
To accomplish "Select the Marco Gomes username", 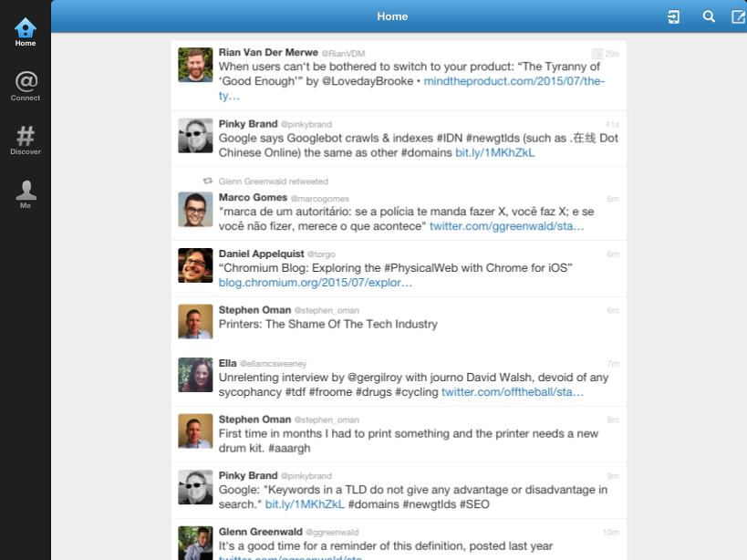I will (x=253, y=198).
